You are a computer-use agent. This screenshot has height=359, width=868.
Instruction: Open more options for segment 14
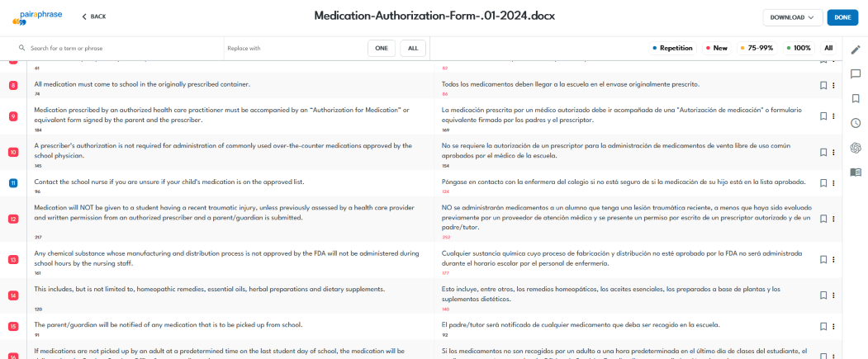point(833,295)
